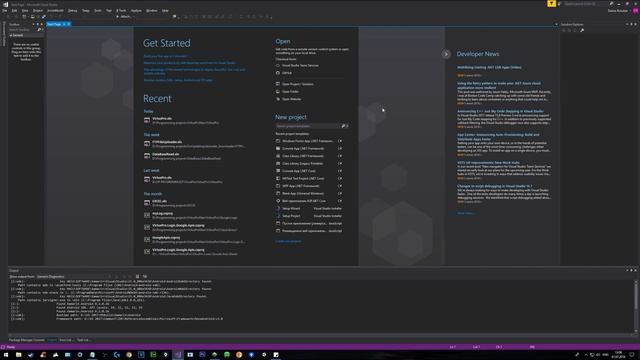Click Output panel vertical scrollbar
The width and height of the screenshot is (640, 360).
(x=636, y=306)
